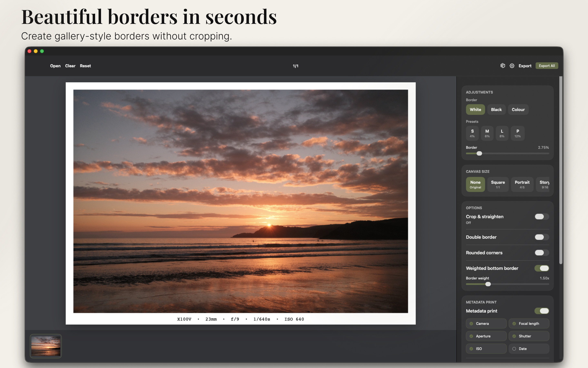Toggle Focal length metadata field
The image size is (588, 368).
pos(529,323)
